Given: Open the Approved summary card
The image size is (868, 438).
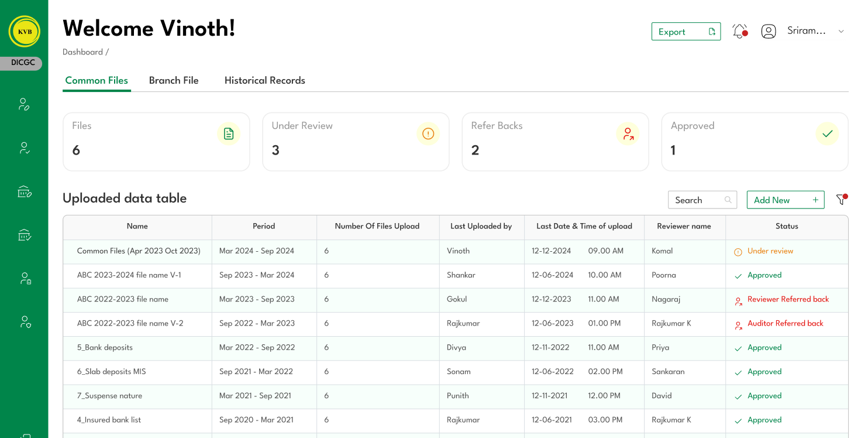Looking at the screenshot, I should click(755, 142).
